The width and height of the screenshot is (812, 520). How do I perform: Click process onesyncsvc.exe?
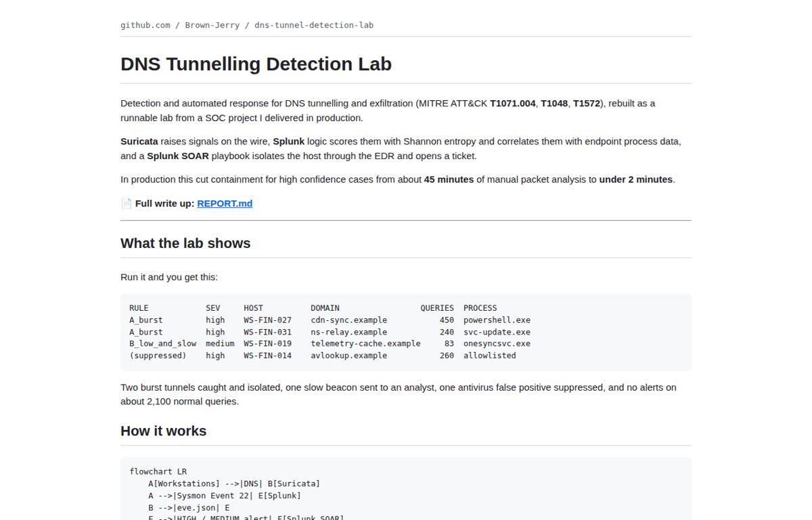pyautogui.click(x=497, y=344)
